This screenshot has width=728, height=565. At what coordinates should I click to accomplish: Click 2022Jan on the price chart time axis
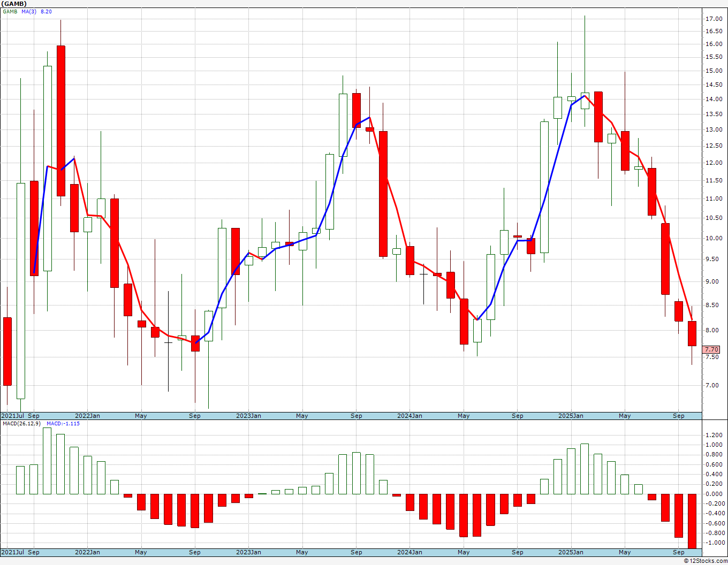click(87, 416)
